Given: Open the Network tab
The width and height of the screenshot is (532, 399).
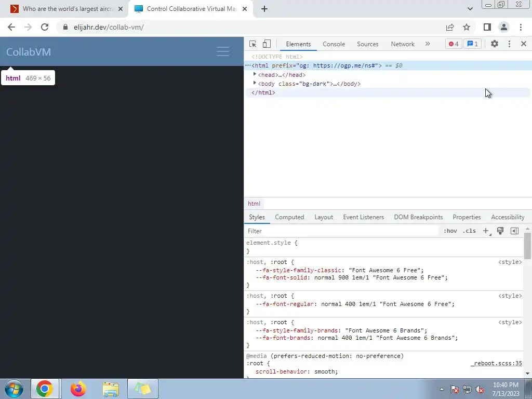Looking at the screenshot, I should 403,44.
